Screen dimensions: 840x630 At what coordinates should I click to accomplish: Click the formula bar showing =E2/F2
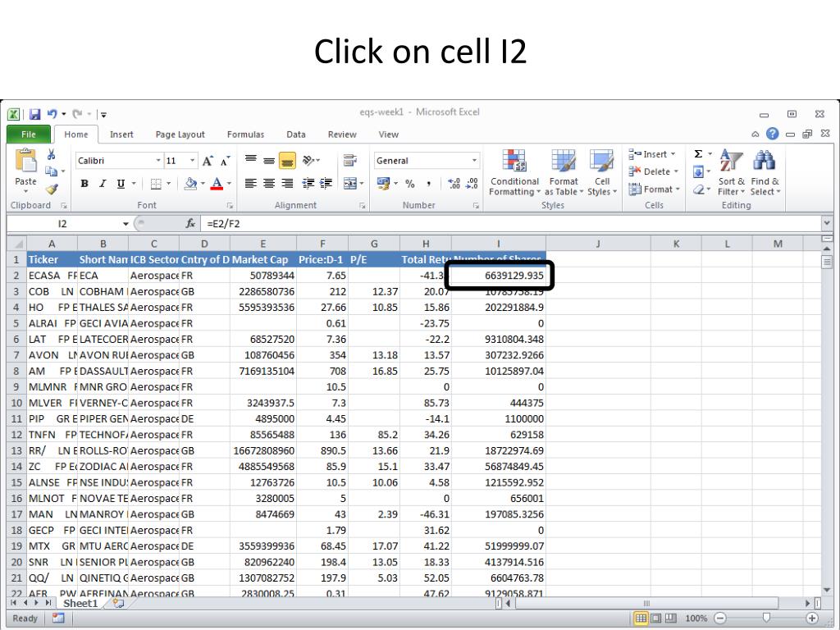[x=510, y=223]
